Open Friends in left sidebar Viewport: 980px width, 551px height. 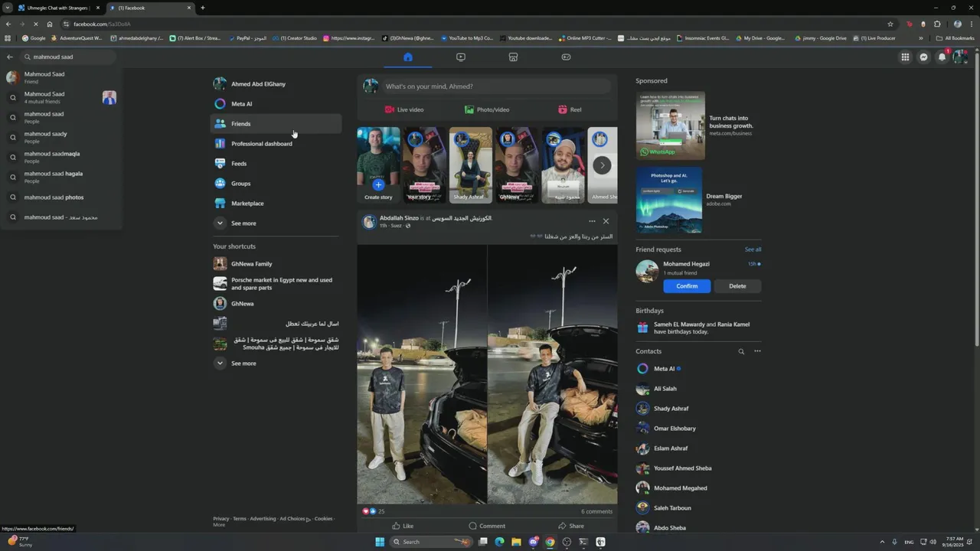(276, 123)
